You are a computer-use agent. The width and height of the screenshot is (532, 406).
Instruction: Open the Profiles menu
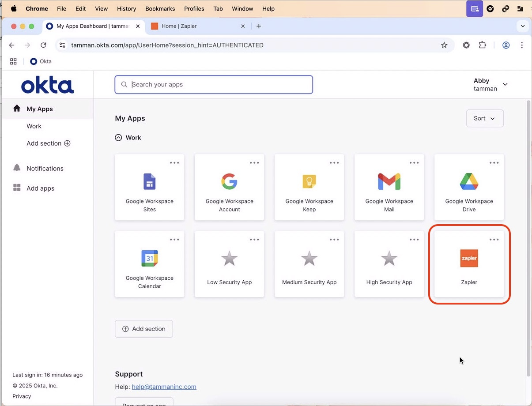(194, 8)
